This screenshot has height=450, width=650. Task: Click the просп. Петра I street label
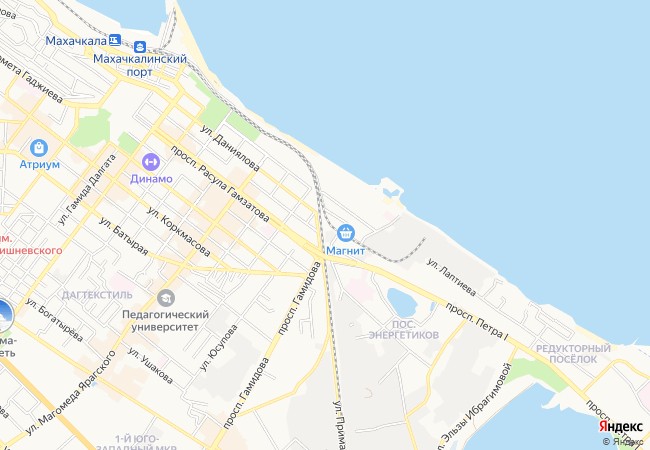coord(477,321)
